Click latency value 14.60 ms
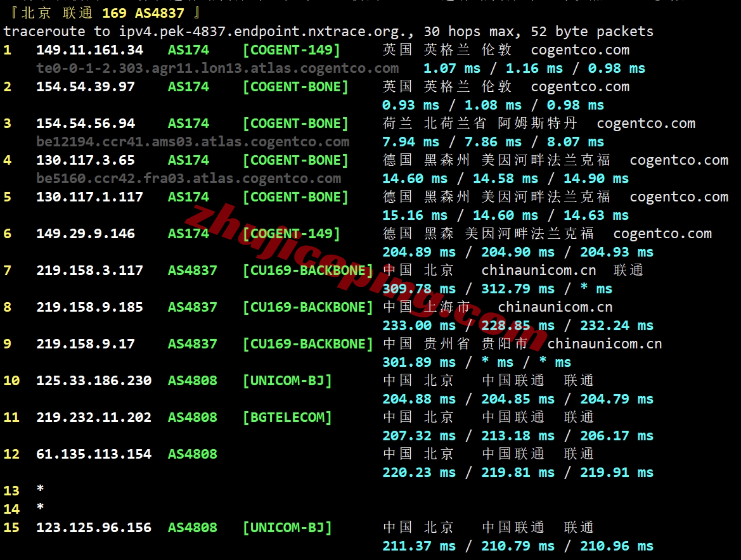 pos(415,179)
